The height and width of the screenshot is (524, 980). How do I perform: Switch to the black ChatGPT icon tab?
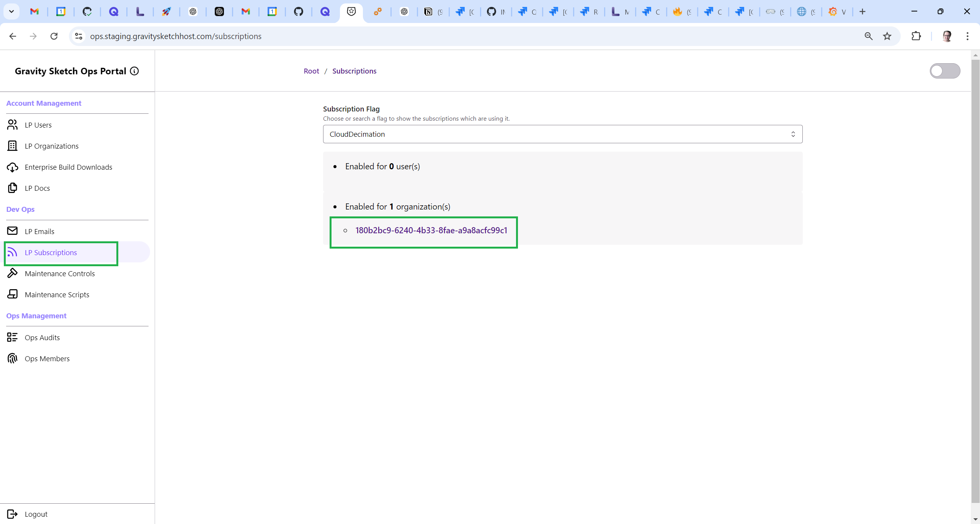pos(219,11)
